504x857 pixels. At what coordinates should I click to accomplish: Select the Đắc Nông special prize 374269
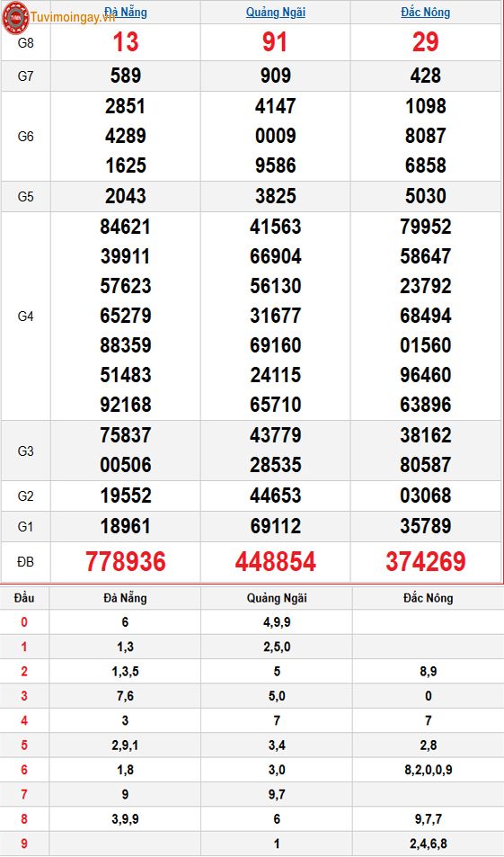click(x=425, y=562)
